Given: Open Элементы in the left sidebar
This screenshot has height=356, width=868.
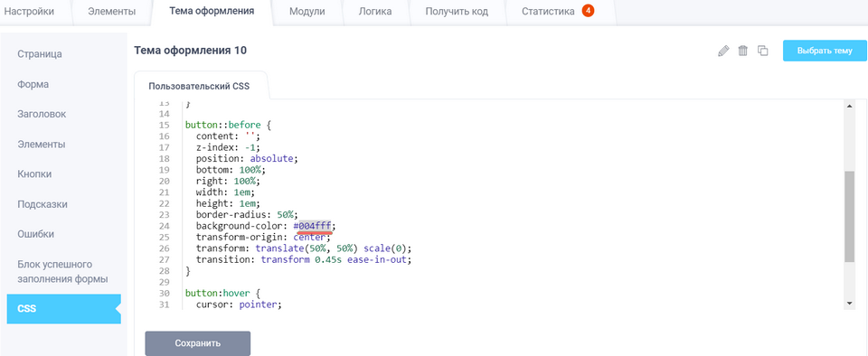Looking at the screenshot, I should (x=42, y=145).
